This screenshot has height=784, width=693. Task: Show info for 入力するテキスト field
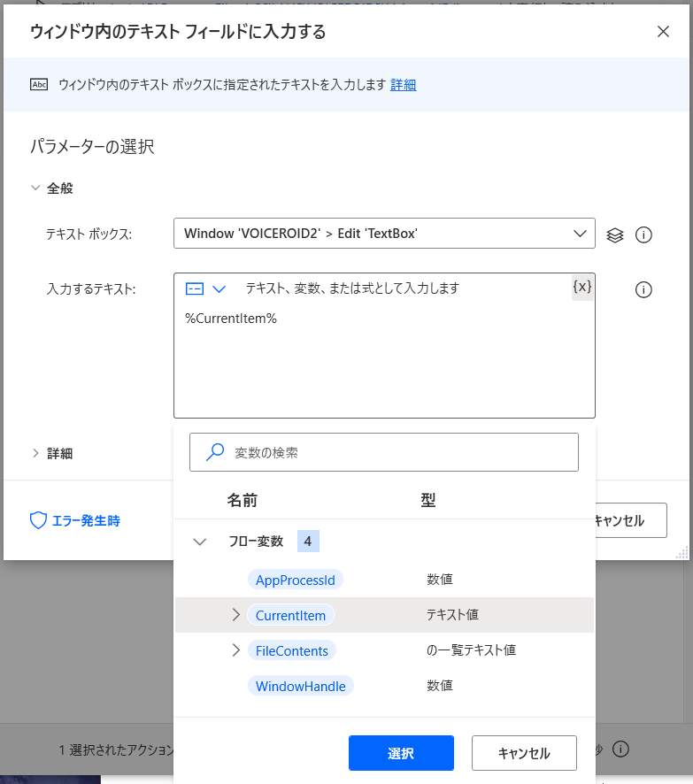point(643,289)
